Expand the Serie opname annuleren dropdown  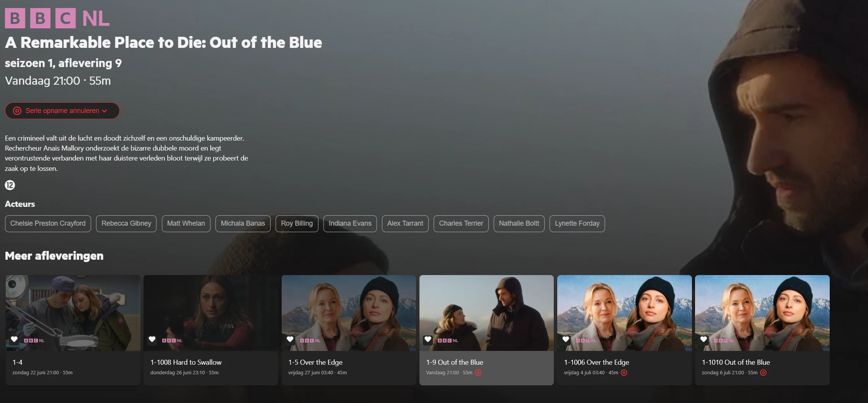pyautogui.click(x=62, y=111)
